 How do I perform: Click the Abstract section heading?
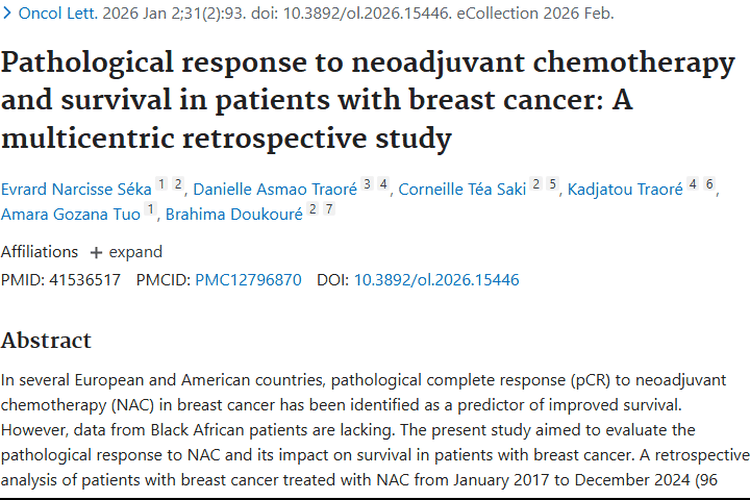tap(46, 339)
